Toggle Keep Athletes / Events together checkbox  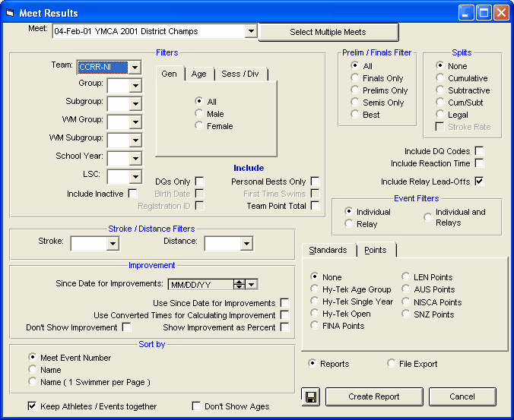32,406
